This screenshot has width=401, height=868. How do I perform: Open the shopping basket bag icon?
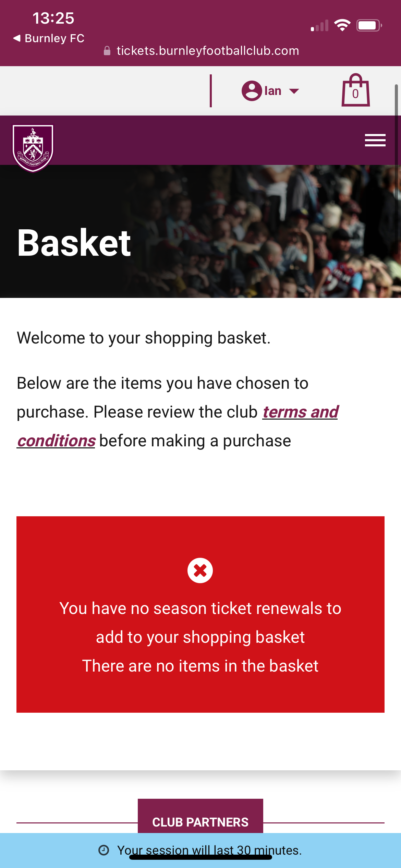(355, 91)
